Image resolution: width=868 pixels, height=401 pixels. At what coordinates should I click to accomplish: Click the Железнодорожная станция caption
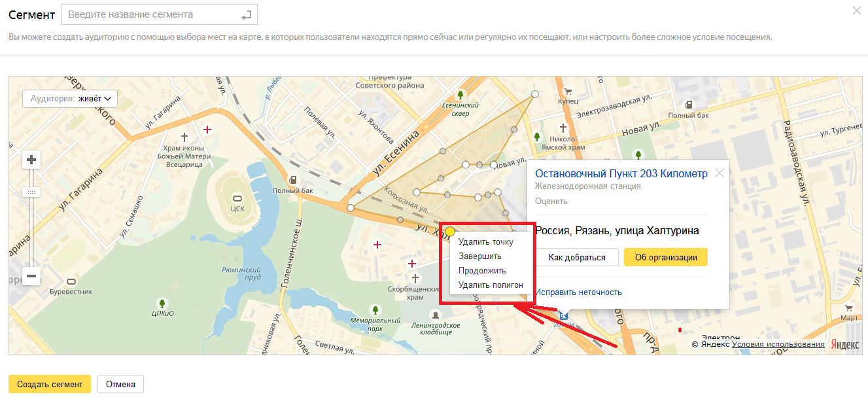(x=588, y=186)
